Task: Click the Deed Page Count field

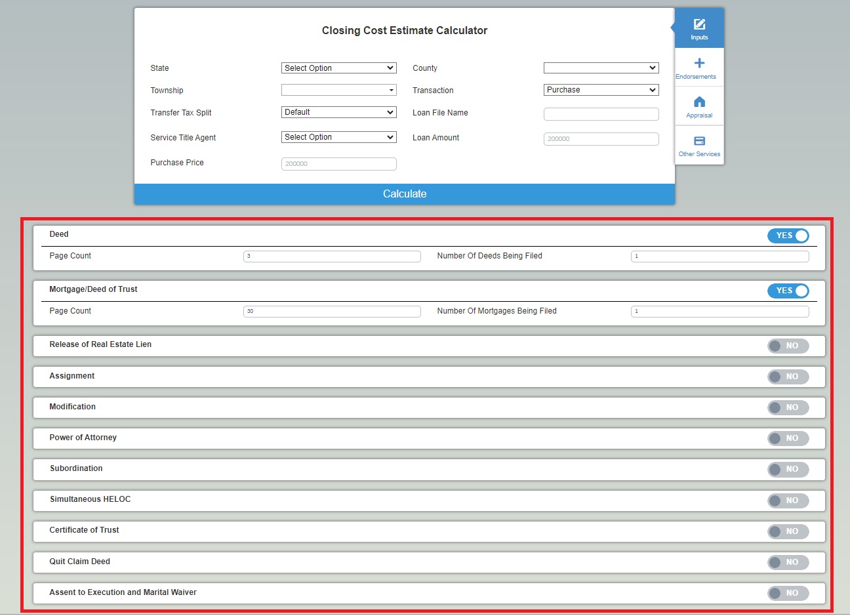Action: 332,257
